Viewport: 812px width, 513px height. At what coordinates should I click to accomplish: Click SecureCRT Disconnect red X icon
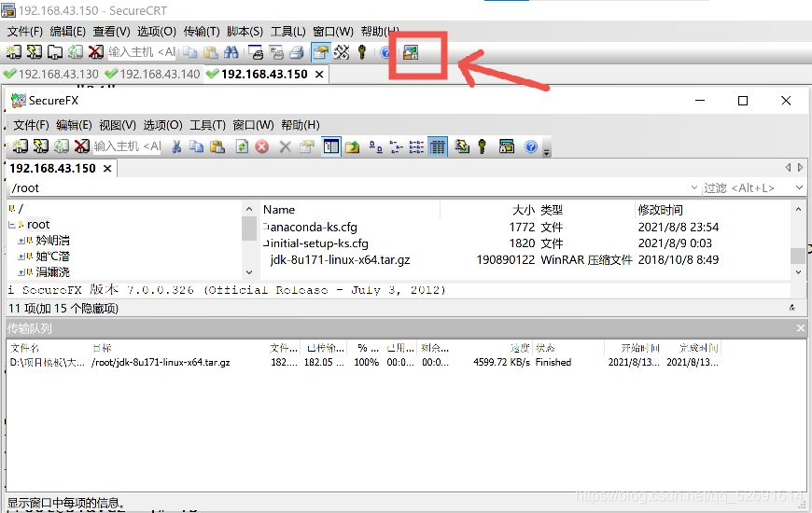click(x=96, y=51)
